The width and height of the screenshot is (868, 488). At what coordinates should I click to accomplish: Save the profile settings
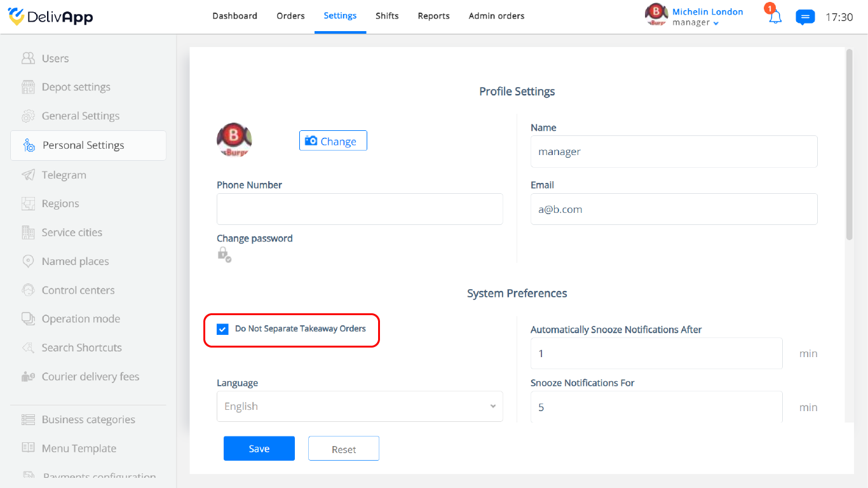point(259,449)
